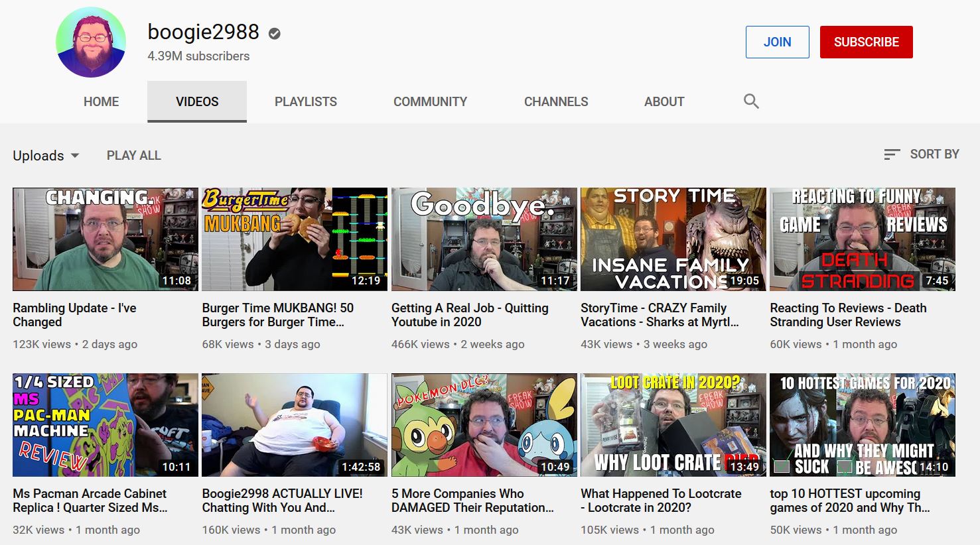The height and width of the screenshot is (545, 980).
Task: Open the Sort By filter icon
Action: point(892,154)
